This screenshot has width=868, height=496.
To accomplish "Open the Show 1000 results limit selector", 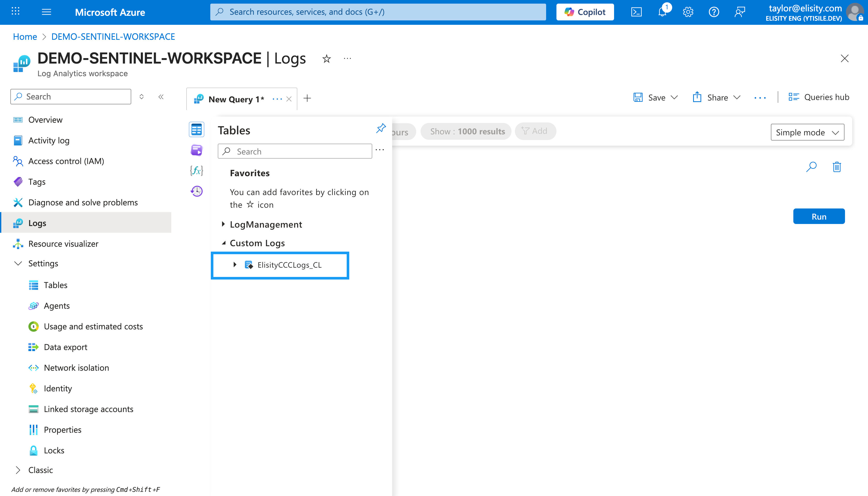I will tap(466, 131).
